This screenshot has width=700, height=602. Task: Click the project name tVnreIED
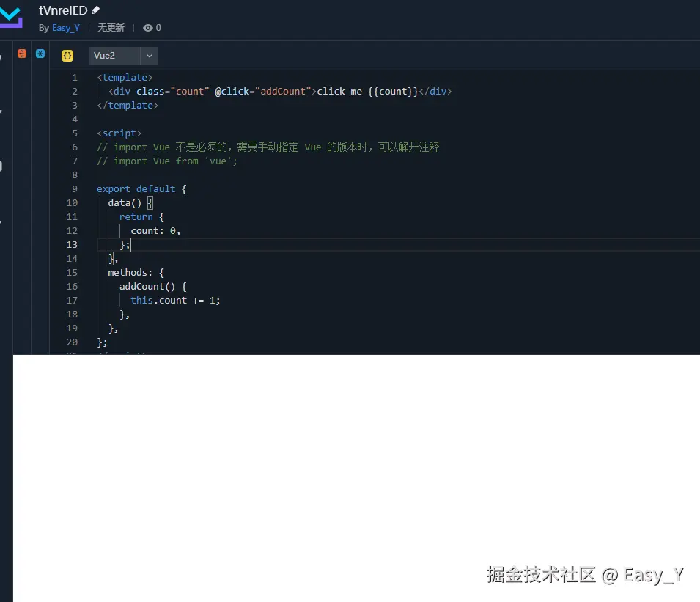[63, 10]
